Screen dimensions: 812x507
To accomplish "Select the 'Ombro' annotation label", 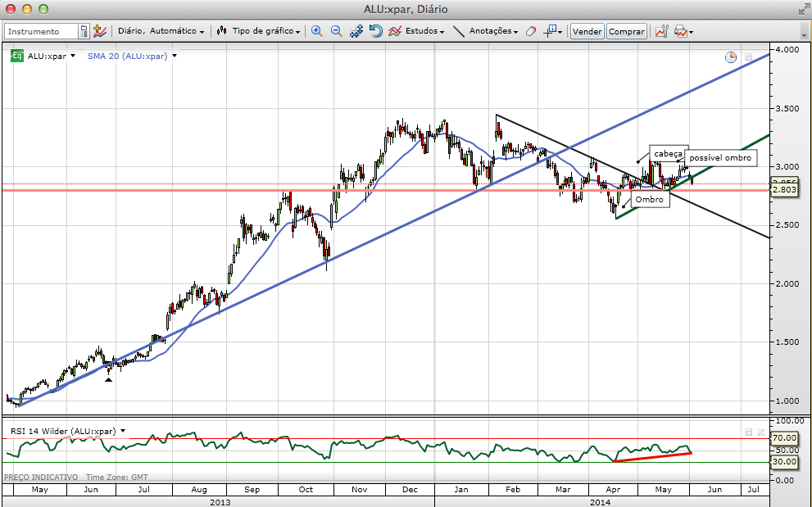I will tap(650, 199).
